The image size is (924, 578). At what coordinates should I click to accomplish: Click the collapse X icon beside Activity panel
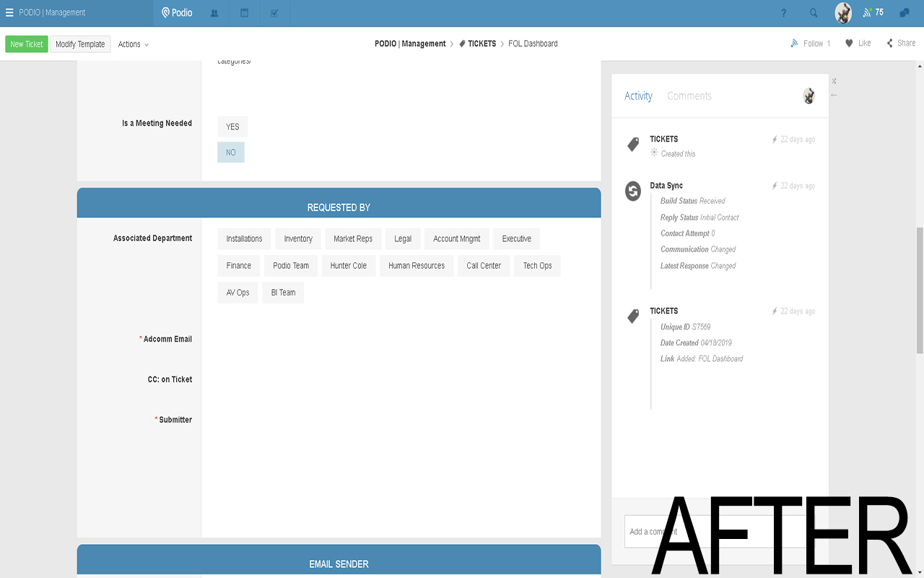point(834,81)
